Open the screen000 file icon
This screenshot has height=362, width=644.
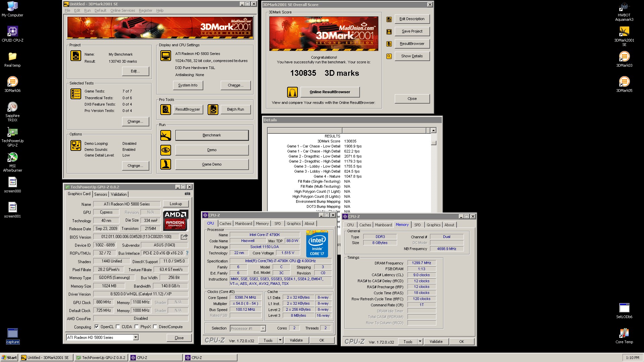[x=12, y=185]
